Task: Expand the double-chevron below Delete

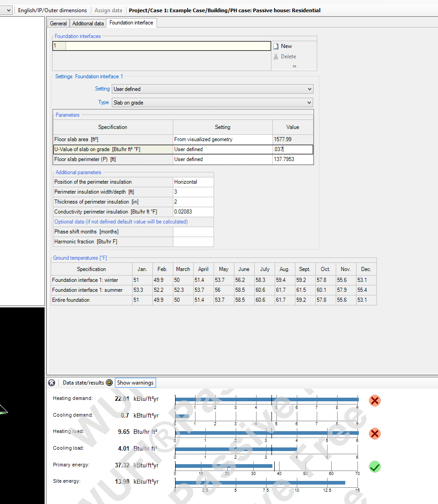Action: (x=294, y=66)
